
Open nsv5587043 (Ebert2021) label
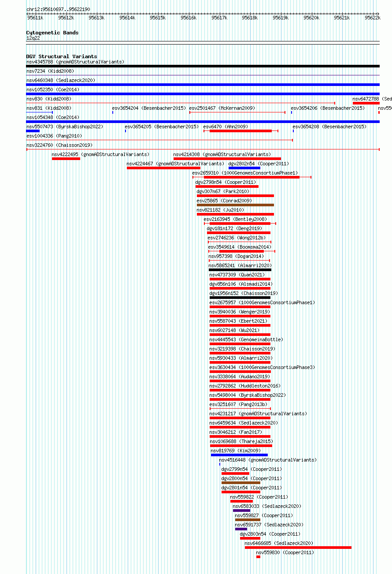point(239,321)
